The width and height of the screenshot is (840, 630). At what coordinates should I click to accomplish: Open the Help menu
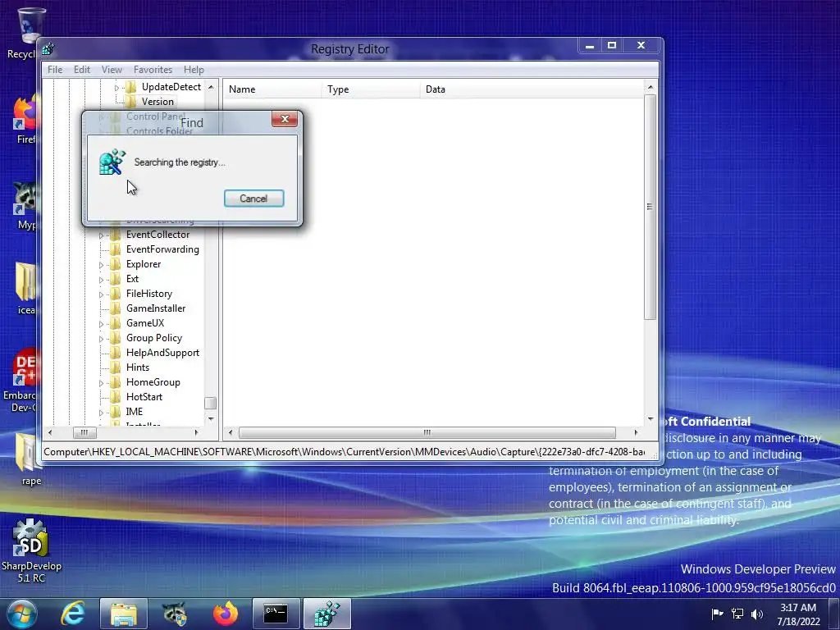pos(194,70)
